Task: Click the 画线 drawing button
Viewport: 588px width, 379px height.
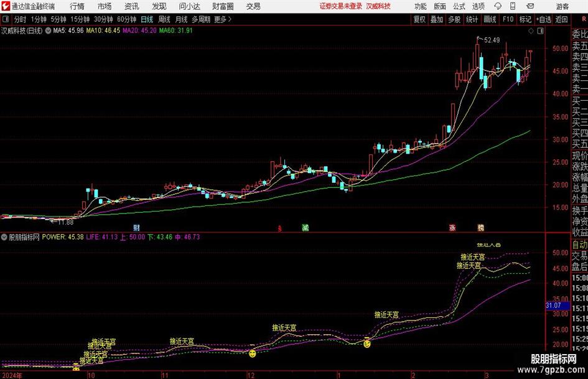Action: pyautogui.click(x=490, y=19)
